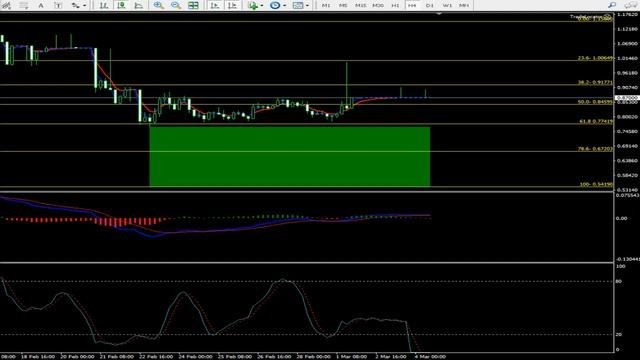Select the Fibonacci retracement drawing tool

coord(23,5)
